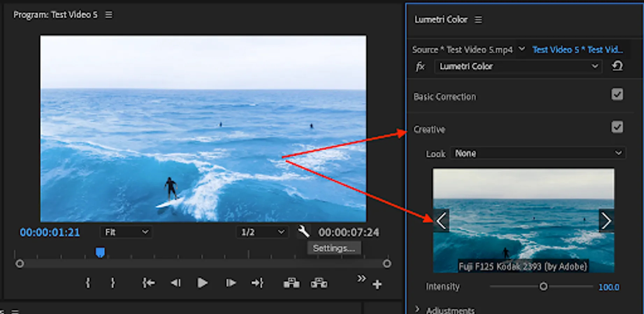Go to Out point
The image size is (644, 314).
point(257,283)
